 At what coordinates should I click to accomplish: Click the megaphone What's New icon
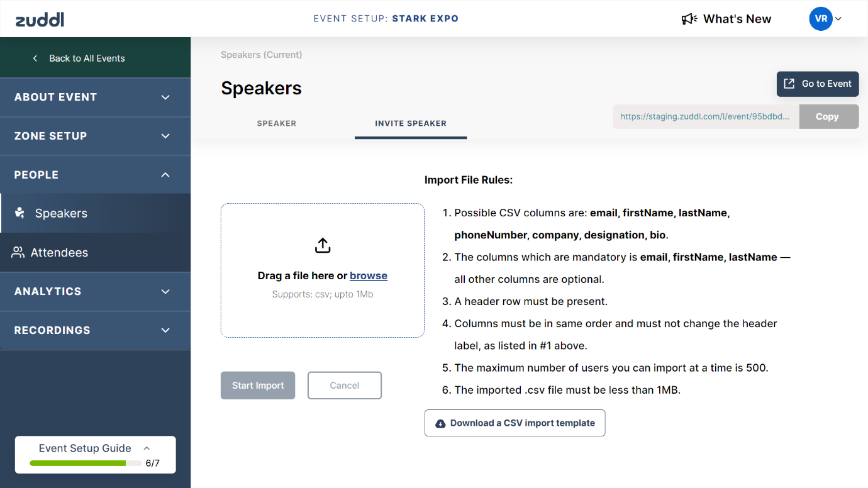[689, 19]
